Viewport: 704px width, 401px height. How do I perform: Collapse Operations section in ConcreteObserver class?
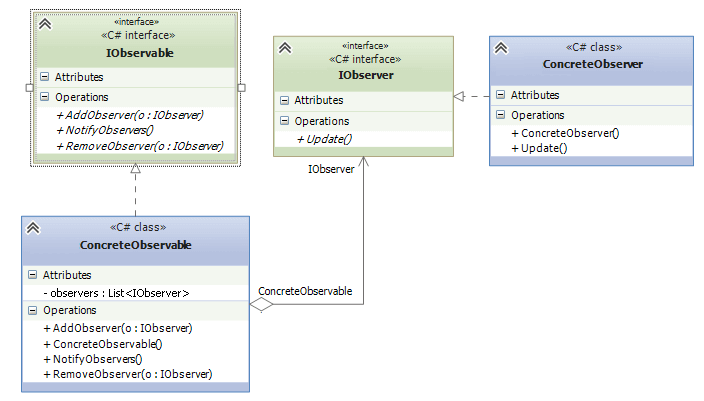[501, 115]
